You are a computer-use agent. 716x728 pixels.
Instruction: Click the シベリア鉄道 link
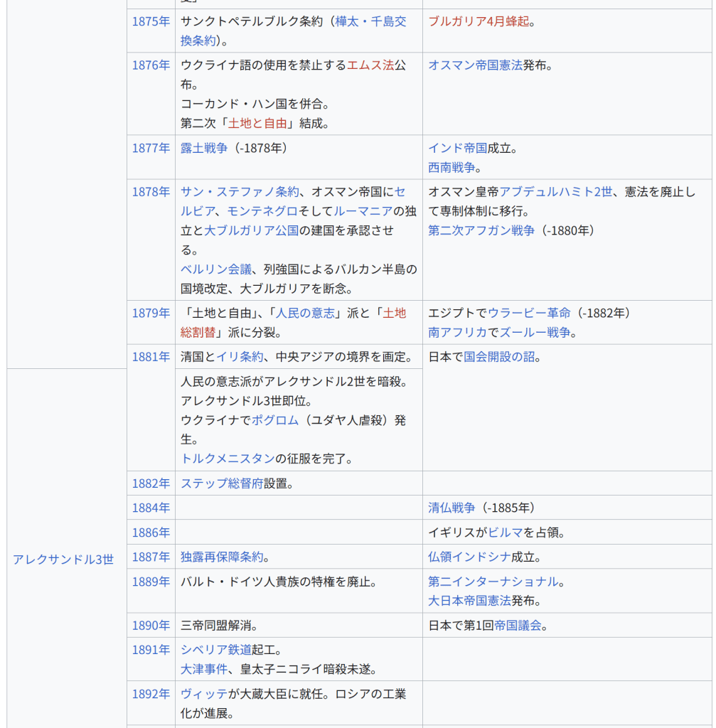click(x=216, y=650)
